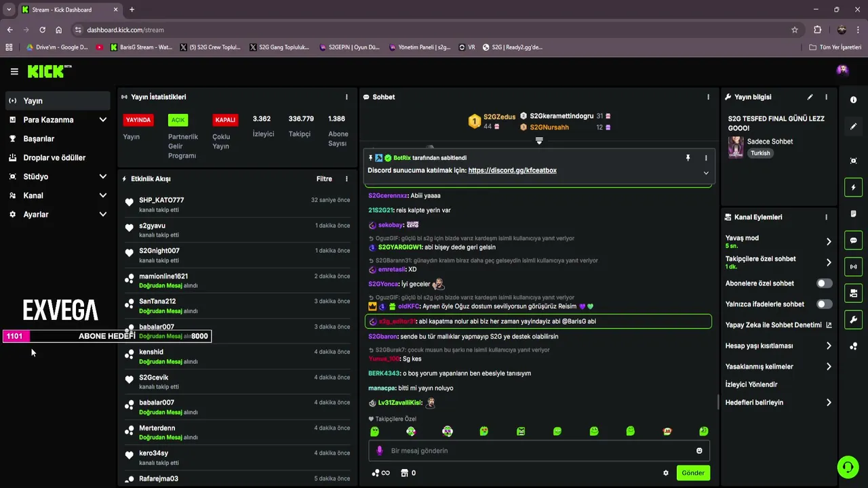Expand Kanal sidebar section

[x=58, y=195]
